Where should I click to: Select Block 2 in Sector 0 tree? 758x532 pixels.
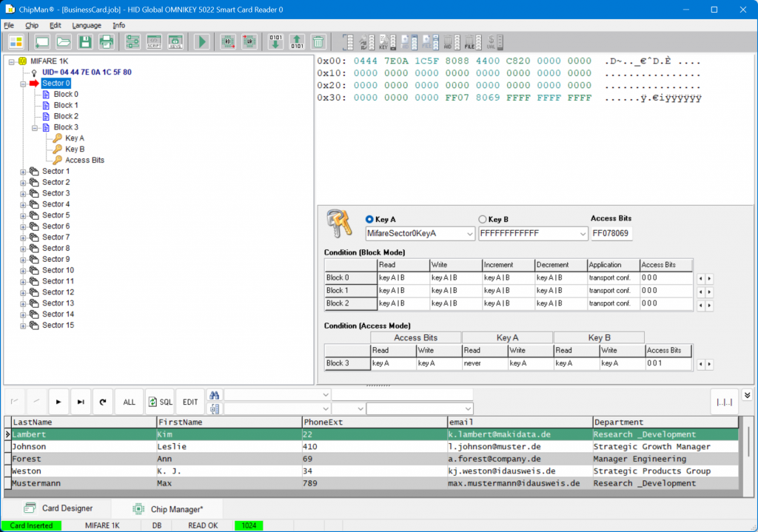(x=65, y=116)
